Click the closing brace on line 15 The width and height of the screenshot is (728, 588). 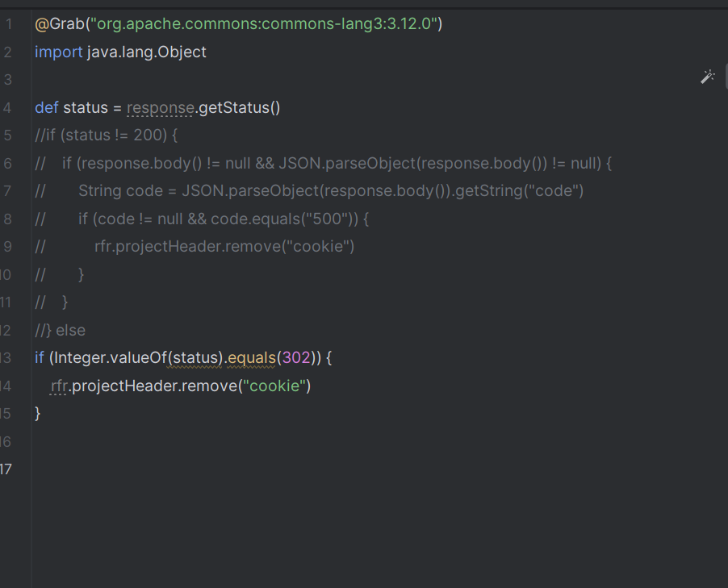[38, 413]
